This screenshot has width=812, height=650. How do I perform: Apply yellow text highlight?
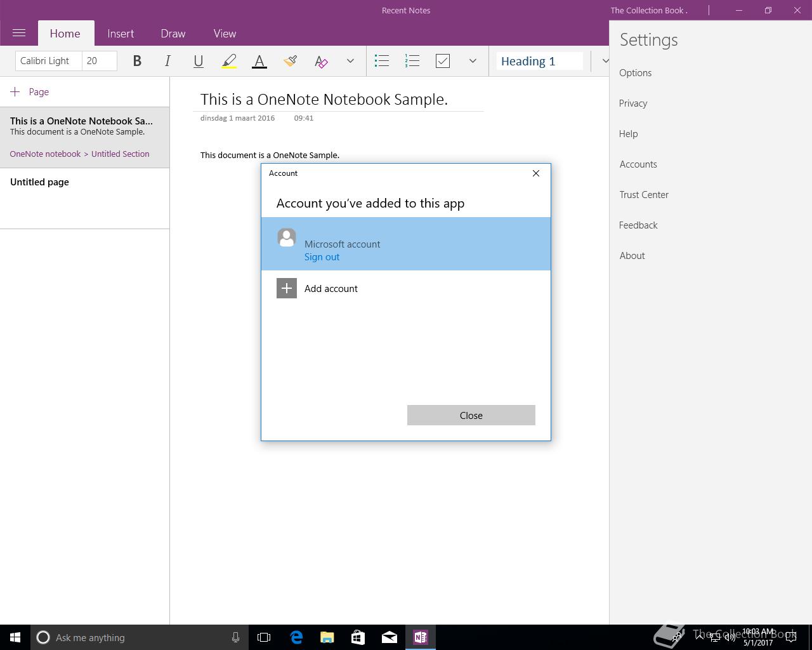click(x=229, y=61)
